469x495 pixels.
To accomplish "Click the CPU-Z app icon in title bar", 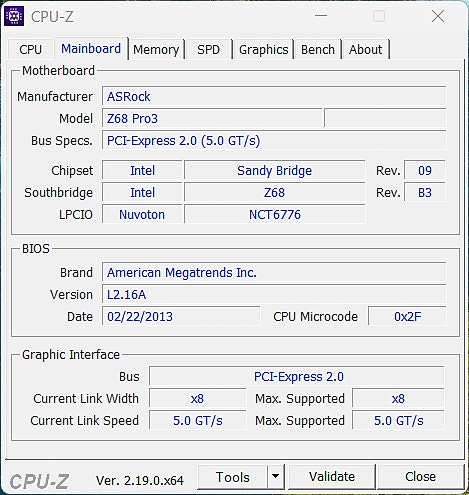I will (x=14, y=16).
